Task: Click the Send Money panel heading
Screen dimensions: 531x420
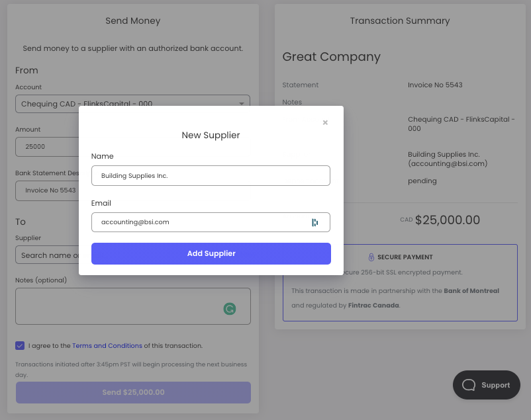Action: click(133, 21)
